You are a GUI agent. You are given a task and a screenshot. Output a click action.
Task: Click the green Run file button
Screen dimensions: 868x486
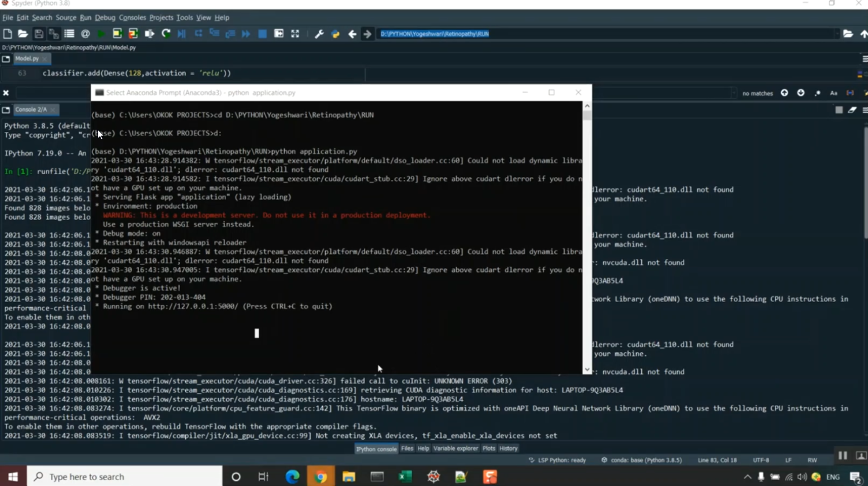[x=101, y=34]
